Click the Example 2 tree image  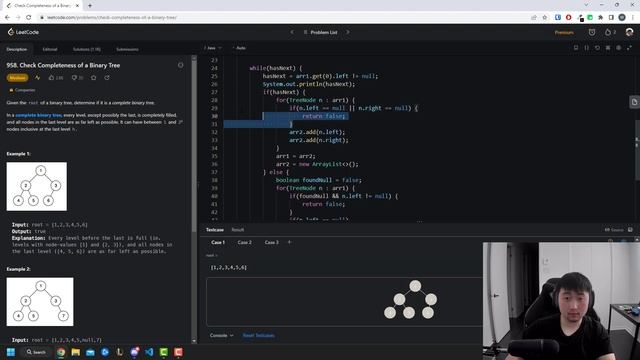point(40,302)
